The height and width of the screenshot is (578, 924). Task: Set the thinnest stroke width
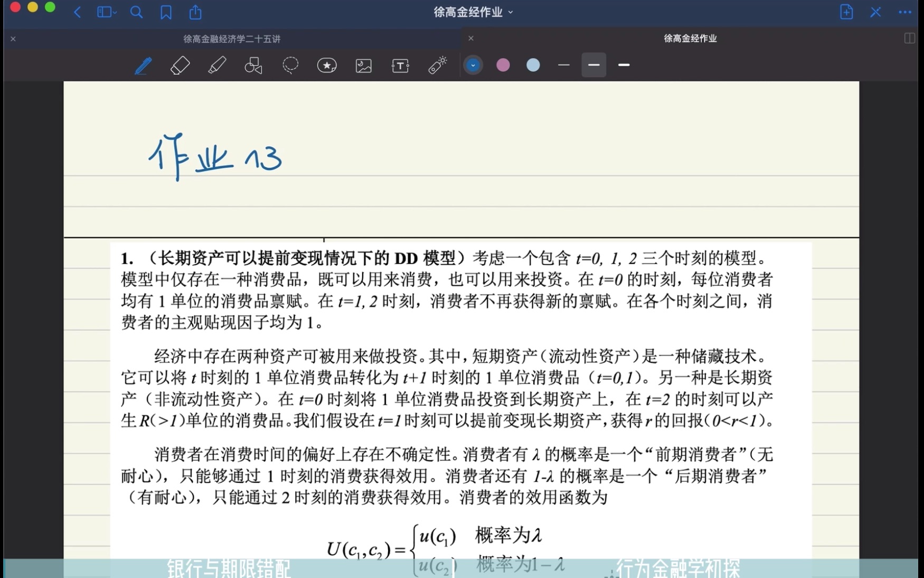[x=563, y=65]
